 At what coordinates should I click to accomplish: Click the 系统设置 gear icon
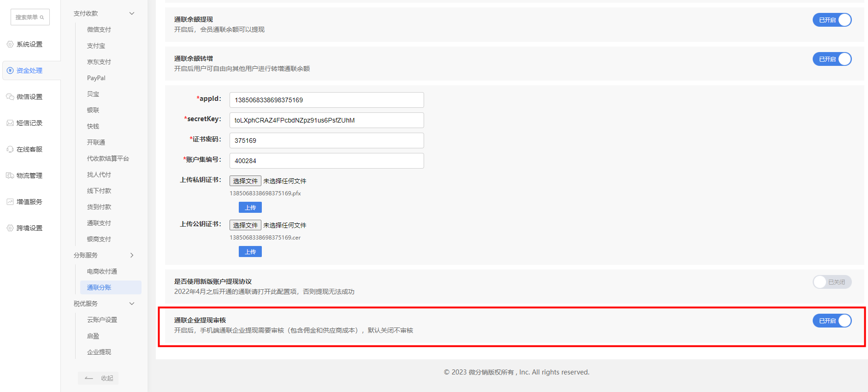(10, 44)
